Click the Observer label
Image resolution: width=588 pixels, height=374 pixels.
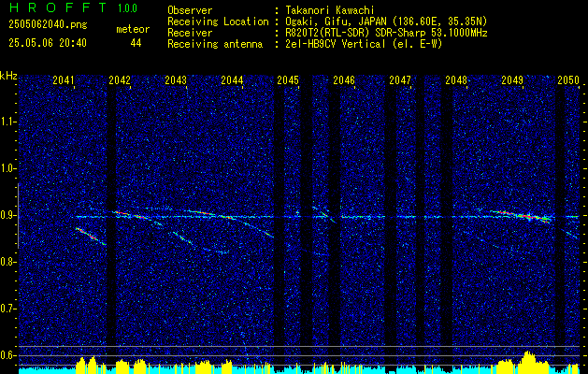point(190,10)
